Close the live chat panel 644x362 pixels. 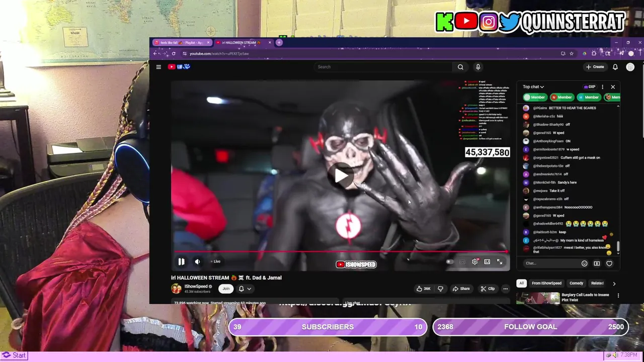pyautogui.click(x=613, y=87)
